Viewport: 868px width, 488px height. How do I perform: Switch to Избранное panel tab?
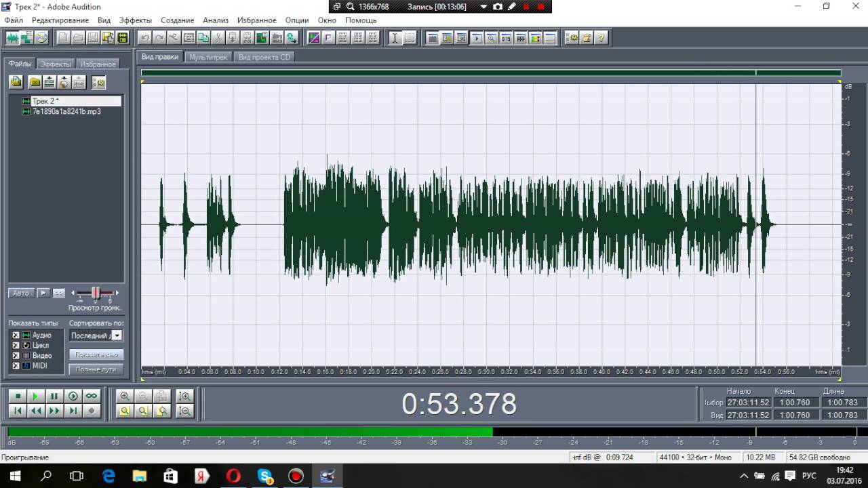pos(98,64)
